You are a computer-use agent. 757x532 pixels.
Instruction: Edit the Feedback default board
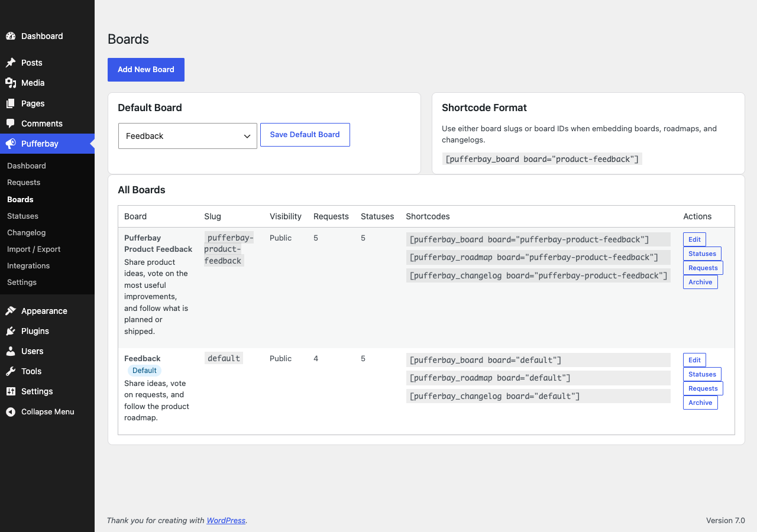[x=694, y=360]
